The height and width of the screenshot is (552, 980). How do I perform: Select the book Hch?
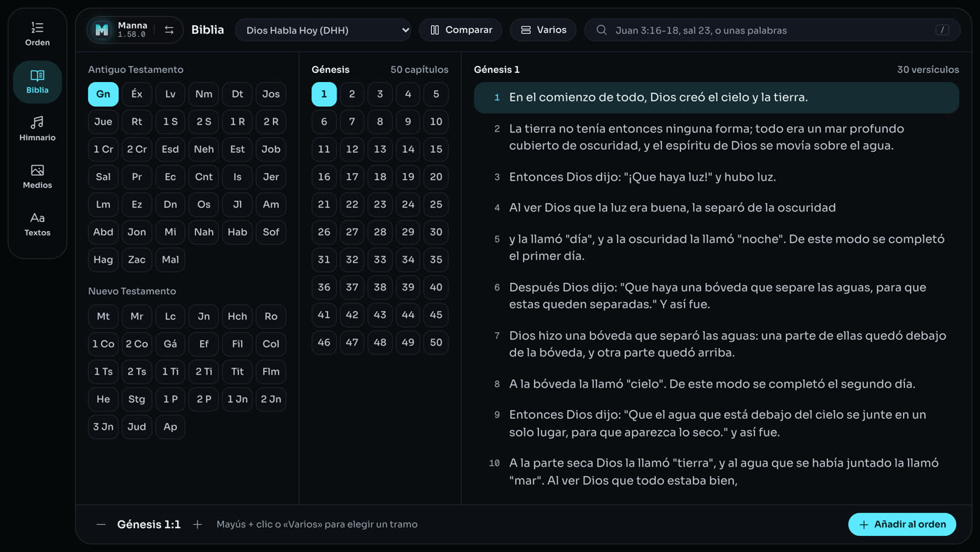[237, 316]
